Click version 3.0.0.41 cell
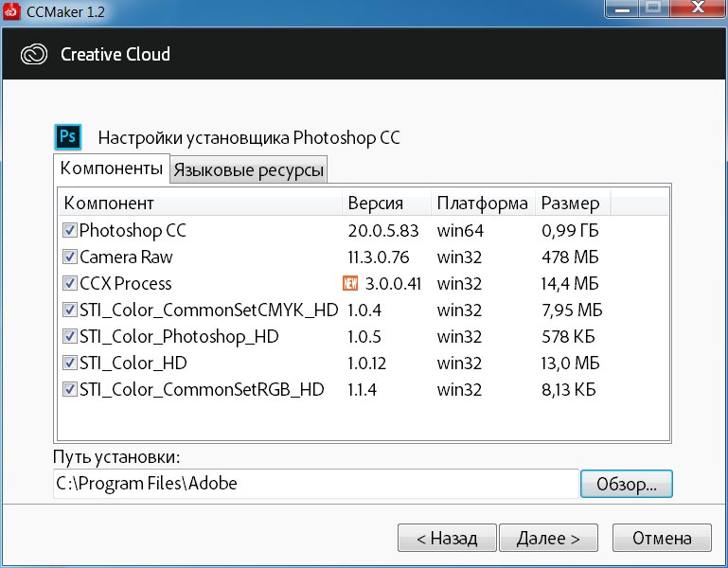728x568 pixels. (x=393, y=283)
